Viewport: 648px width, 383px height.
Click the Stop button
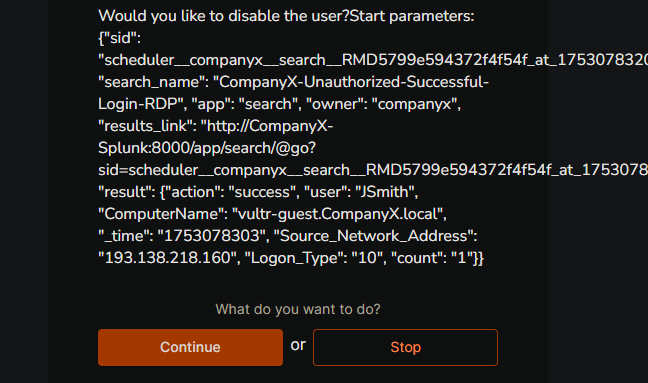point(405,347)
